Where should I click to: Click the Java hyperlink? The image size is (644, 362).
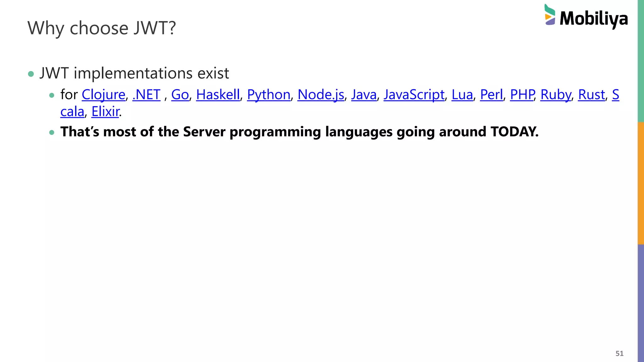point(364,95)
